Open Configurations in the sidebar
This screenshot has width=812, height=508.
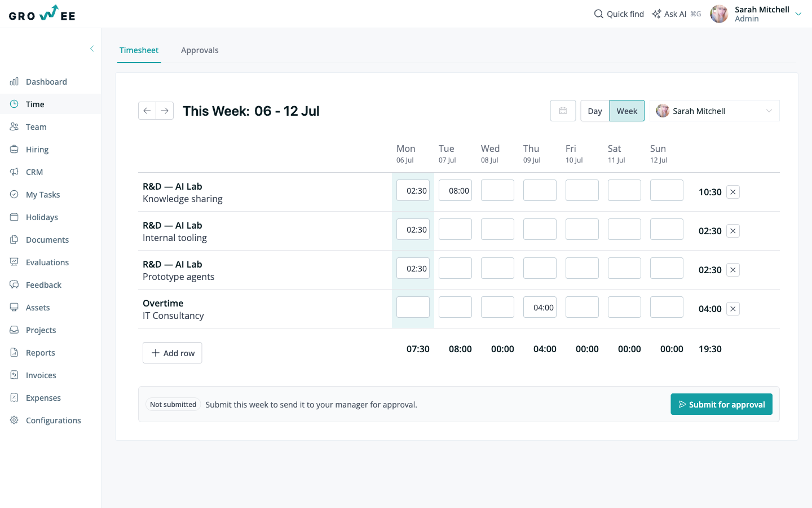pyautogui.click(x=51, y=421)
